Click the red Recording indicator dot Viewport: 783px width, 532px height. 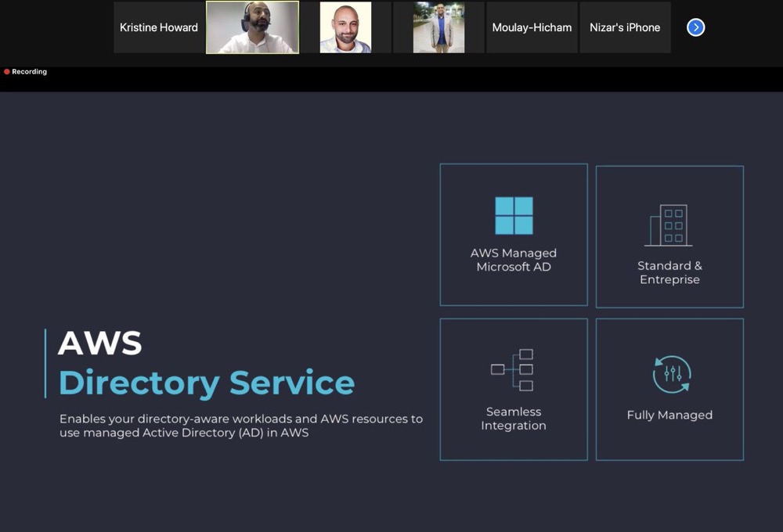click(x=7, y=71)
